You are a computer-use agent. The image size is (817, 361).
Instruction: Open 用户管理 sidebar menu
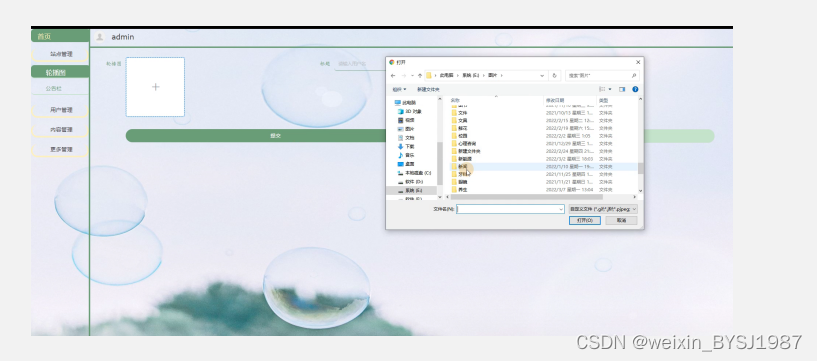tap(60, 110)
